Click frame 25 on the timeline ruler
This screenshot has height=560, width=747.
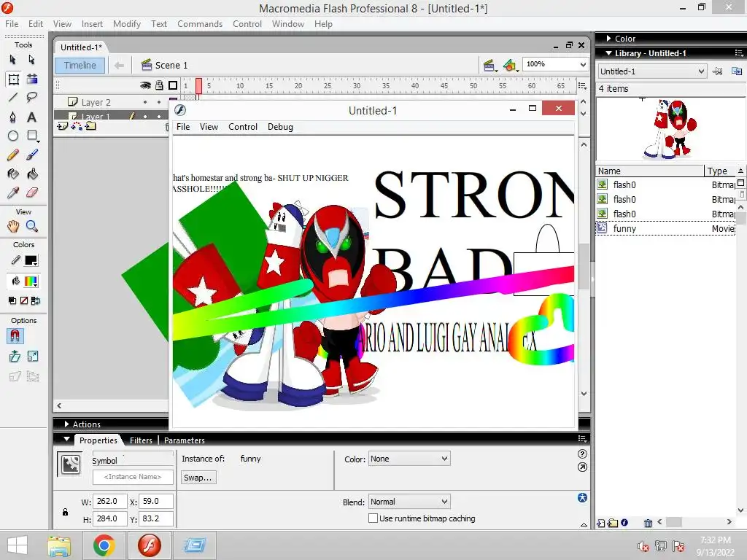click(328, 86)
